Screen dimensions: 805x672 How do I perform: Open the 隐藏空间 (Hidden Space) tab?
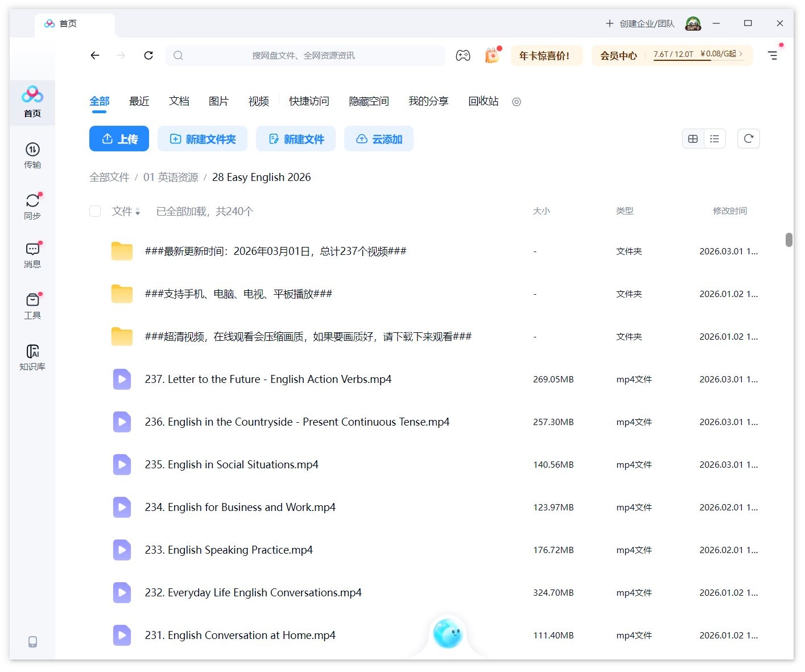pos(369,101)
